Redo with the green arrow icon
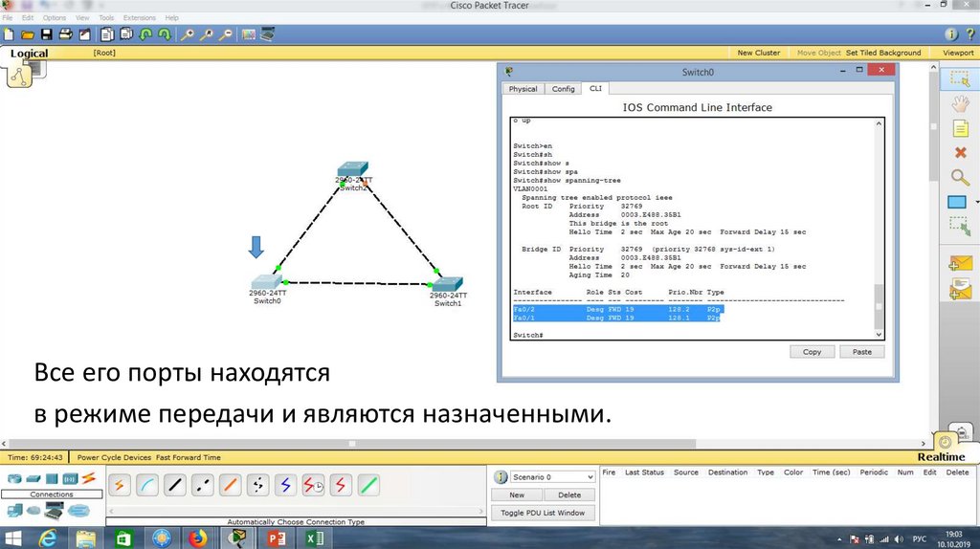Viewport: 980px width, 549px height. (165, 34)
